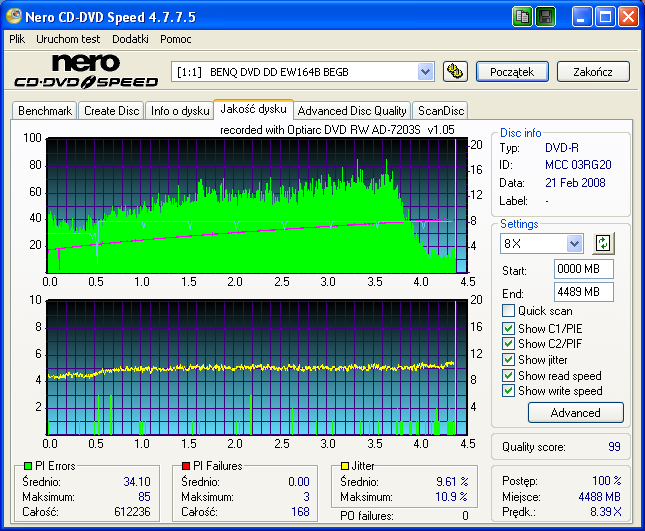The width and height of the screenshot is (645, 531).
Task: Switch to Advanced Disc Quality tab
Action: point(352,111)
